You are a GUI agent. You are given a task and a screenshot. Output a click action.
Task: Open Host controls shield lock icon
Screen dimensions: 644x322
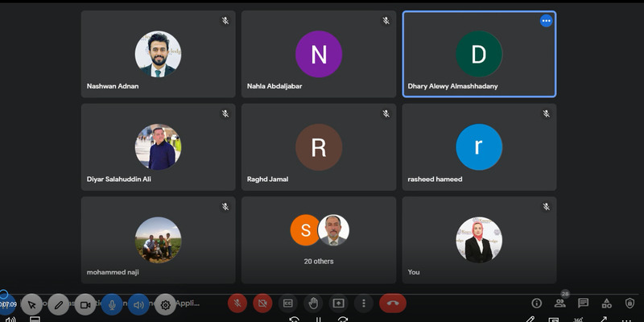click(x=630, y=303)
